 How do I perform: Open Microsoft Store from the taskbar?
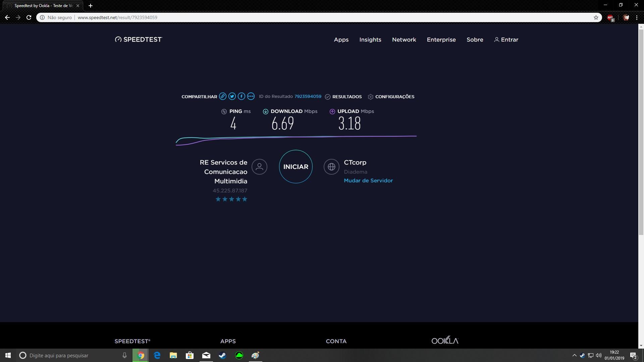(x=190, y=355)
